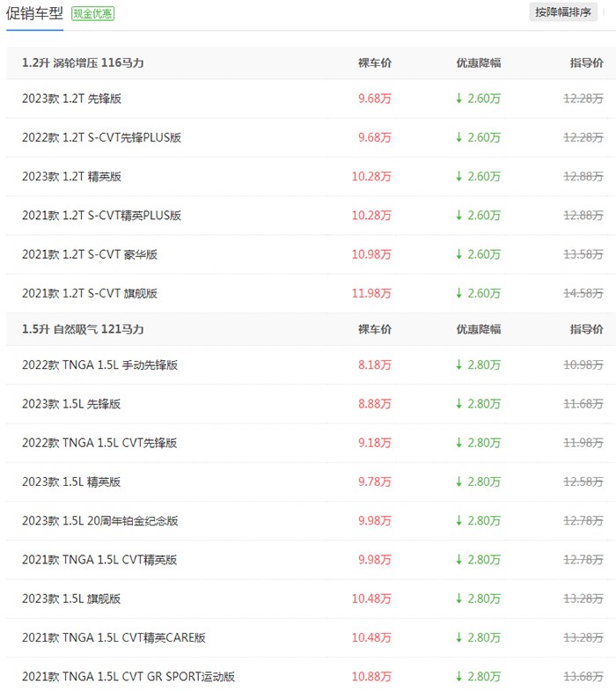Viewport: 616px width, 691px height.
Task: Click the 9.68万 price for 2023款 1.2T 先锋版
Action: [x=375, y=99]
